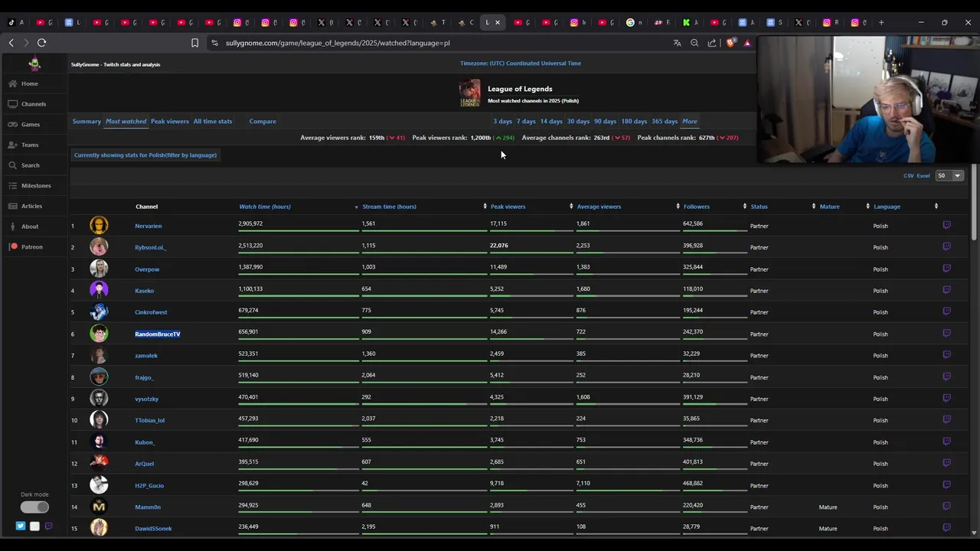
Task: Switch to the Most watched tab
Action: coord(126,121)
